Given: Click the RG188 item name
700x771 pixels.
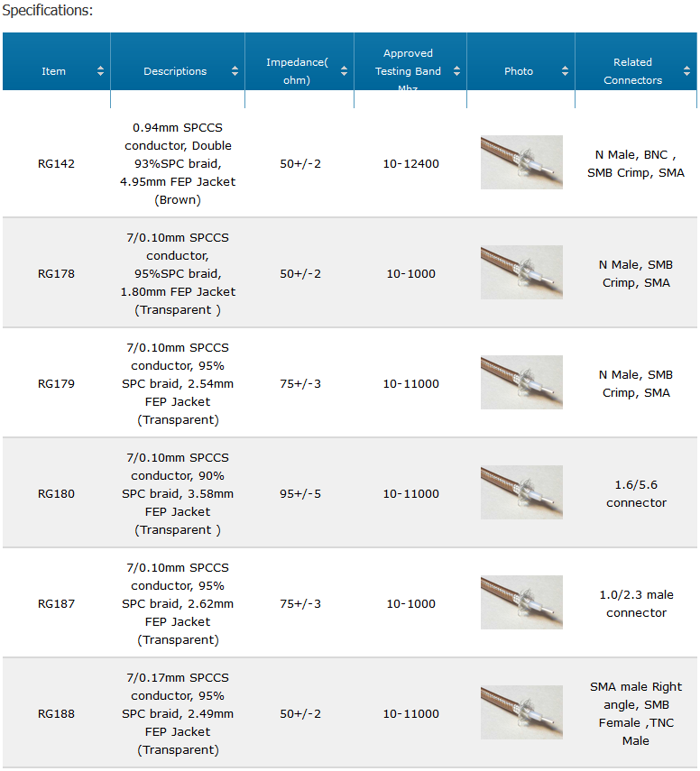Looking at the screenshot, I should [56, 714].
